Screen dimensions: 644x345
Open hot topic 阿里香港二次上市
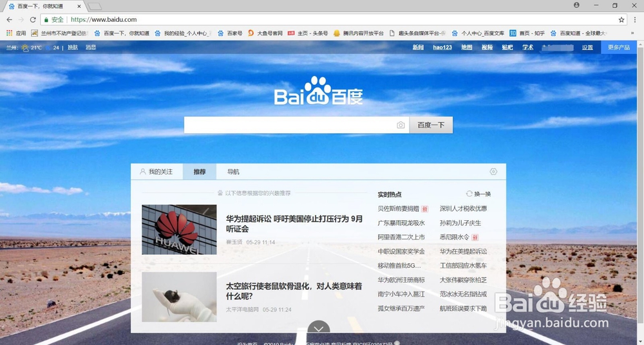[x=401, y=237]
